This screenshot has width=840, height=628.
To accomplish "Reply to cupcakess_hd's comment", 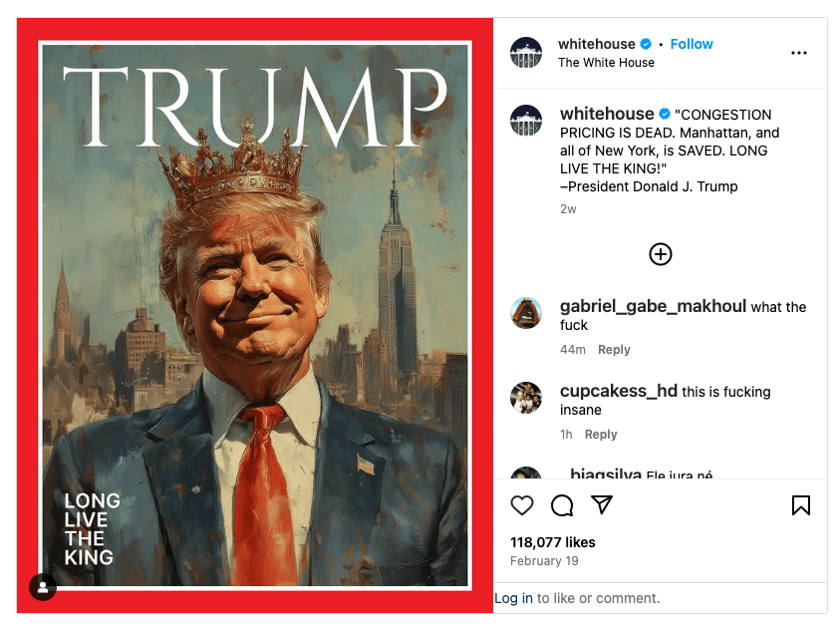I will point(601,434).
